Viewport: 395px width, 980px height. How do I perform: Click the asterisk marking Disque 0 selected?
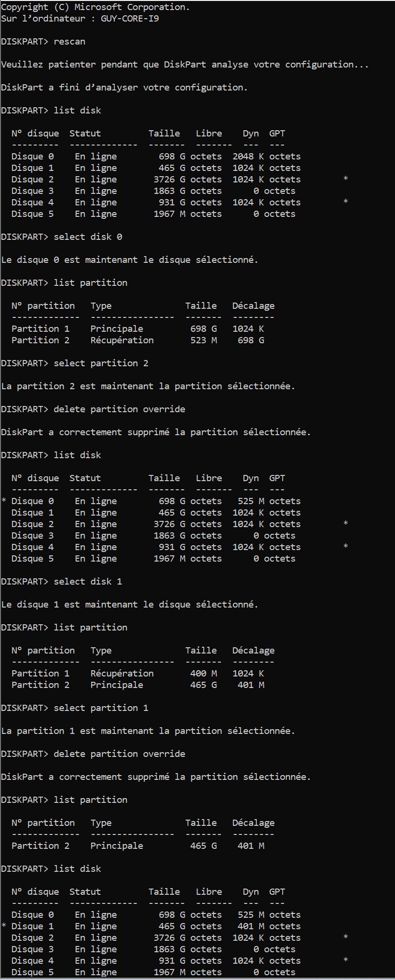coord(4,501)
